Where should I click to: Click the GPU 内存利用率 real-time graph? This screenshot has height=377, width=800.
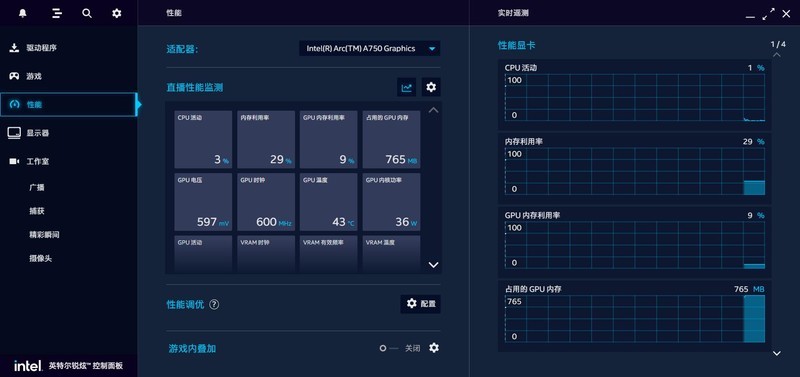pos(635,245)
